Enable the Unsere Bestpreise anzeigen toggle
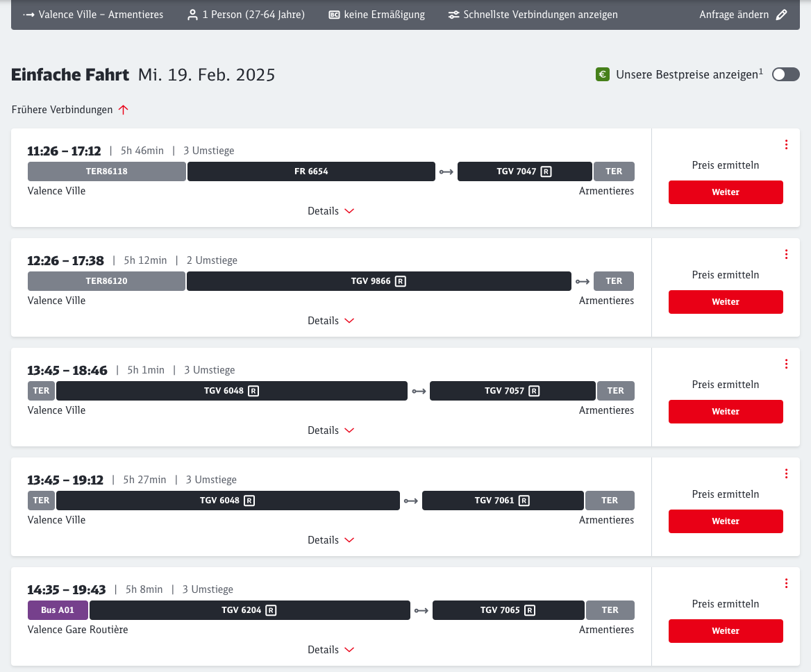 click(x=785, y=74)
